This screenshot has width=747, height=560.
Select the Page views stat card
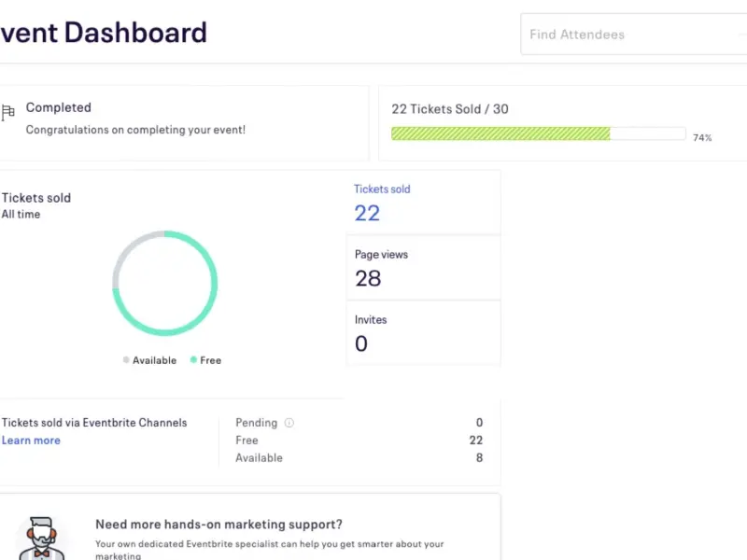click(424, 268)
